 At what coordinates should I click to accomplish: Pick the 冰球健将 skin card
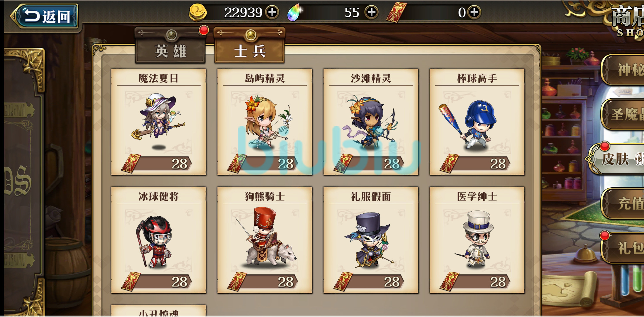(158, 240)
